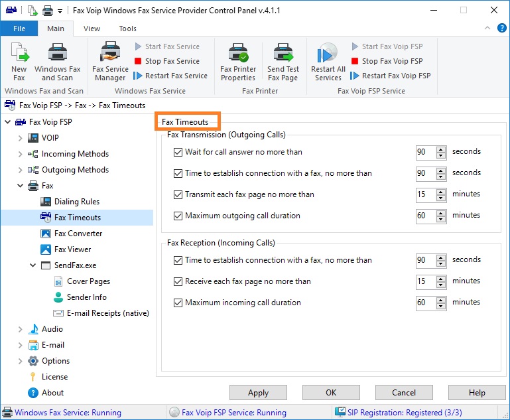This screenshot has height=420, width=510.
Task: Switch to the Tools ribbon tab
Action: click(127, 29)
